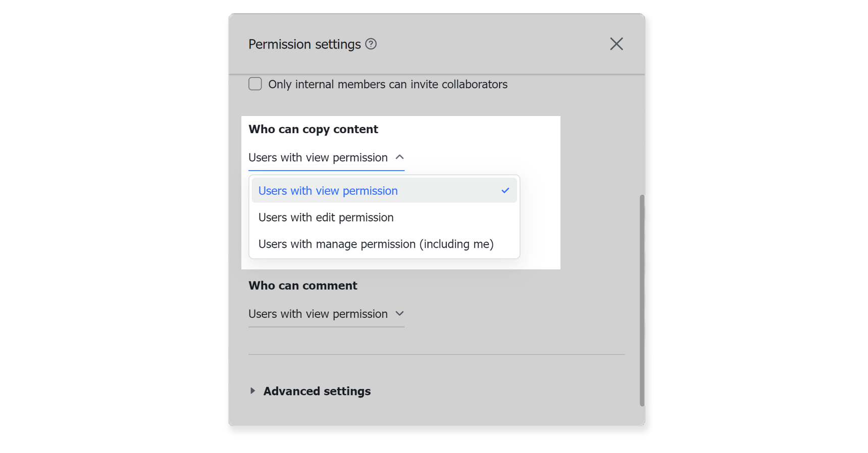Click the upward chevron on copy content dropdown

click(x=399, y=157)
